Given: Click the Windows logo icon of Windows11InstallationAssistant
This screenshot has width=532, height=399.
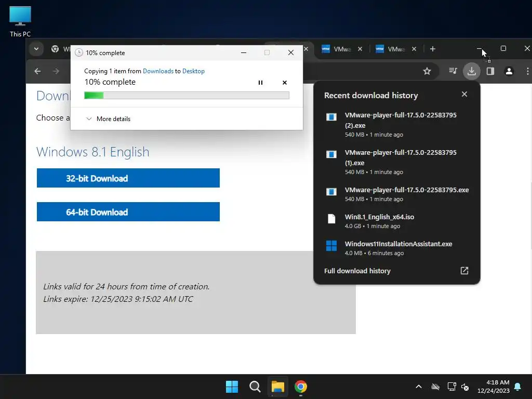Looking at the screenshot, I should click(x=331, y=246).
